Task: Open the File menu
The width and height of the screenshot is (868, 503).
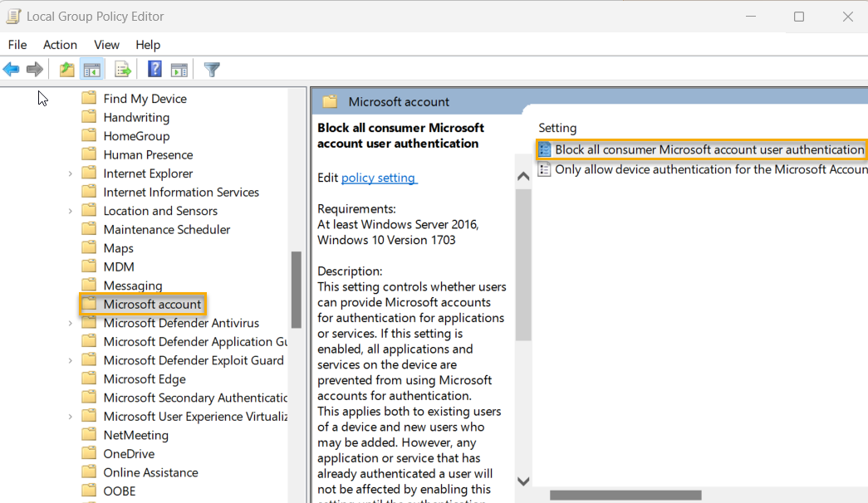Action: click(x=17, y=45)
